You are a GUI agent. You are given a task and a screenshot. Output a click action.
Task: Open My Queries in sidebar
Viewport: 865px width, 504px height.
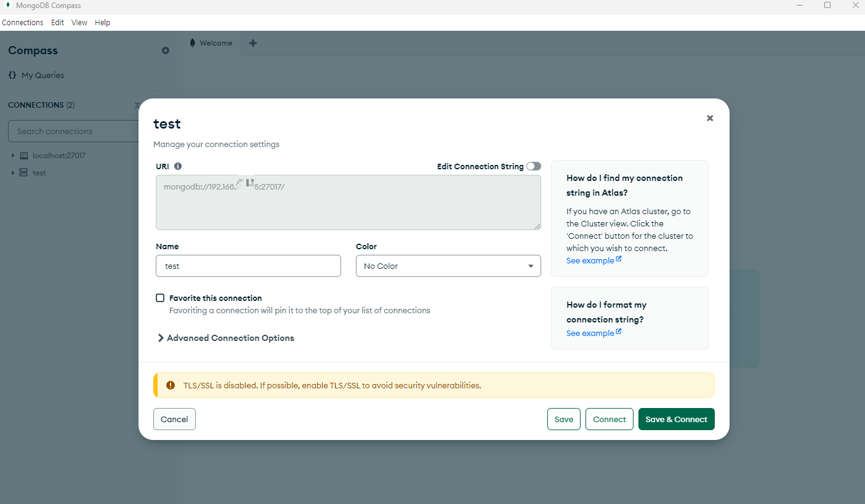pos(42,75)
